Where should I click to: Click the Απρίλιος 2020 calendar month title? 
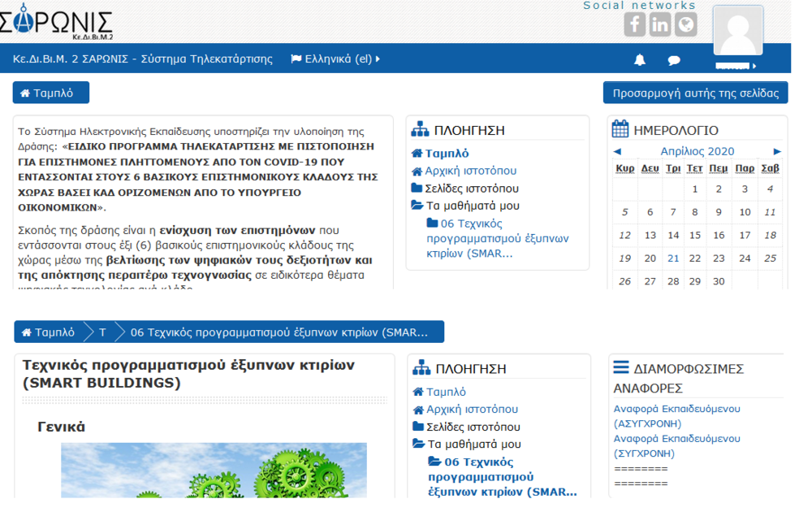tap(697, 152)
